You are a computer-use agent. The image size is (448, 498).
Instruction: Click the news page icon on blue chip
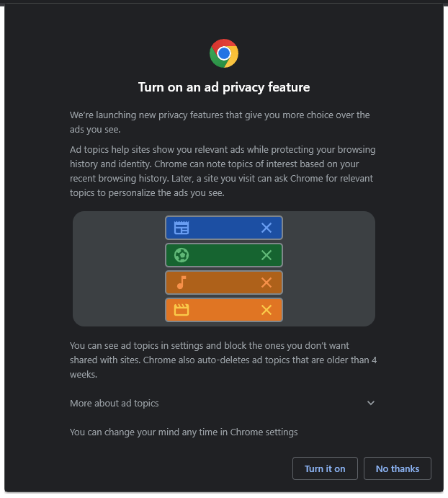[x=182, y=228]
